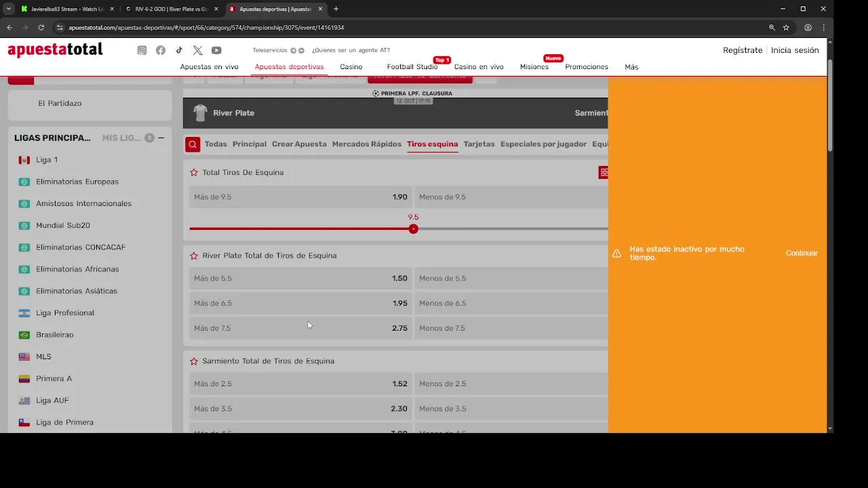
Task: Select the Principal markets tab
Action: (250, 144)
